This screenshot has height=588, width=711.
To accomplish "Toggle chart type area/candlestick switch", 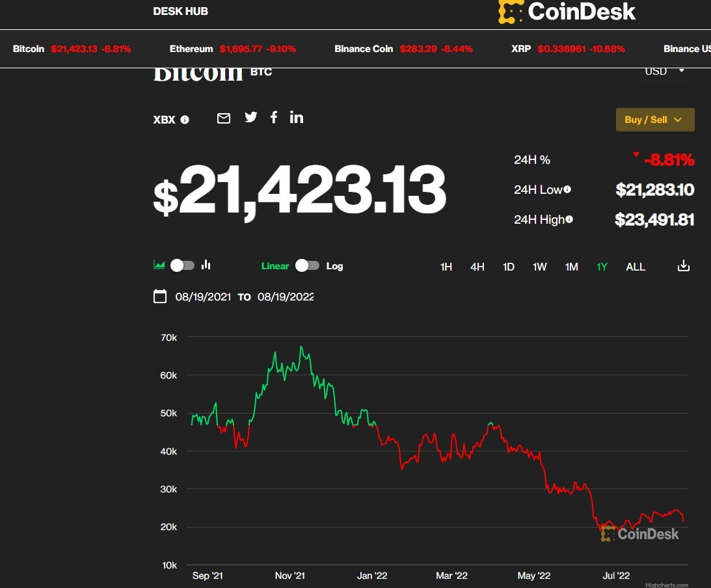I will (x=182, y=265).
